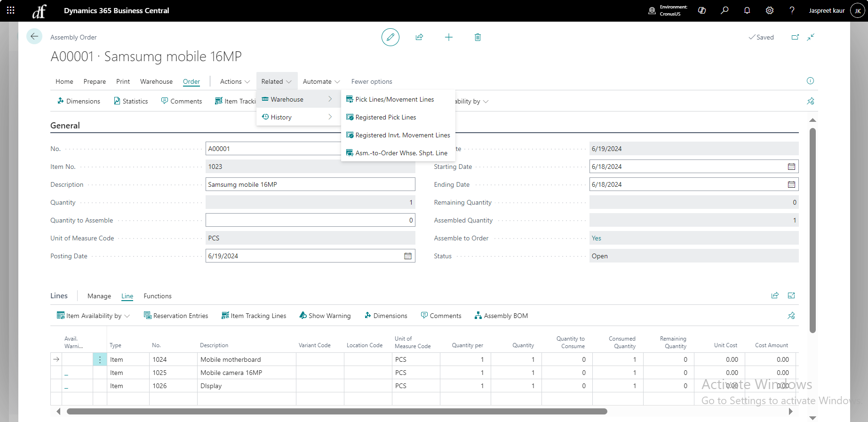Open the settings gear icon

770,10
